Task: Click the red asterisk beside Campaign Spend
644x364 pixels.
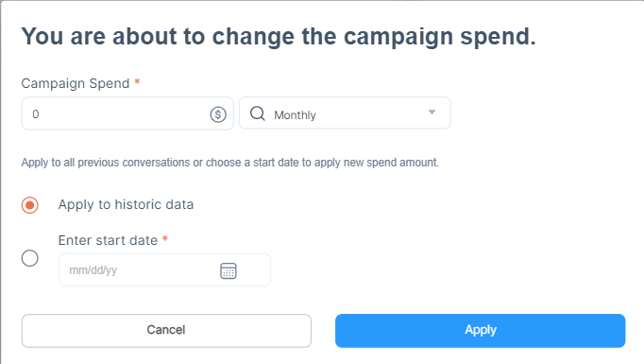Action: [x=137, y=82]
